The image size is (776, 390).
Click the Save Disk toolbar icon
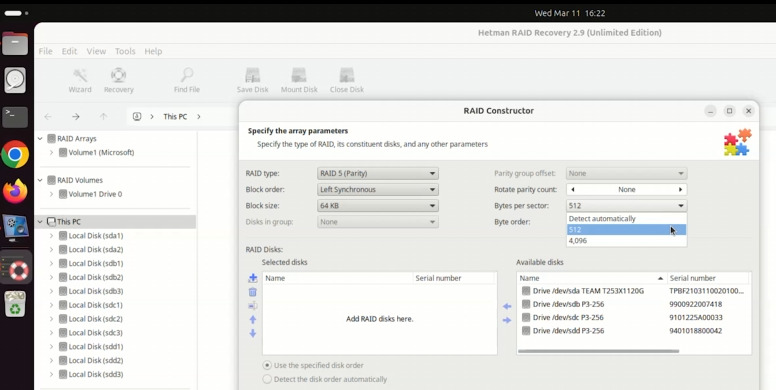[252, 81]
